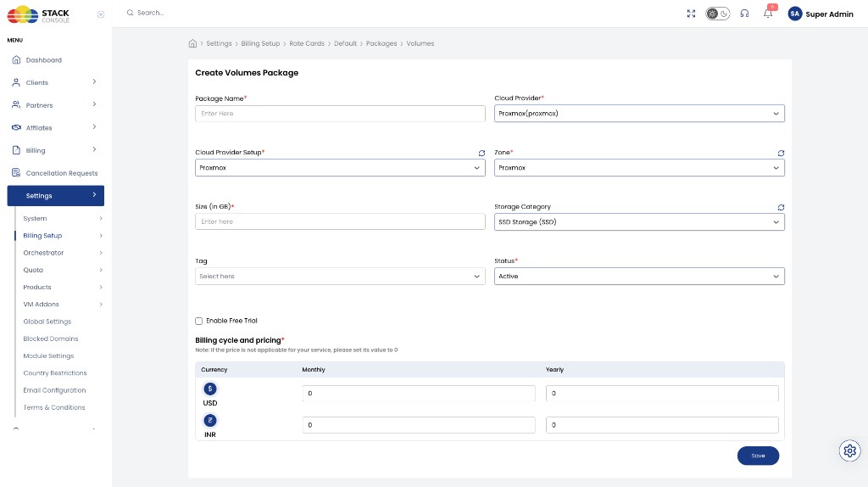Screen dimensions: 868x487
Task: Click the home breadcrumb icon
Action: (x=192, y=43)
